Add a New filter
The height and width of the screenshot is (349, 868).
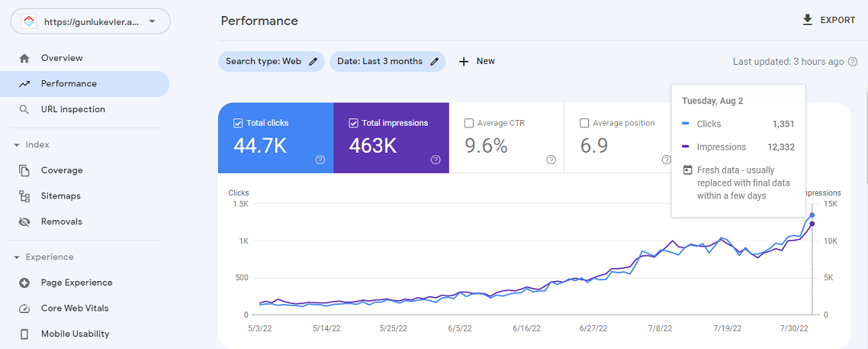(x=477, y=62)
